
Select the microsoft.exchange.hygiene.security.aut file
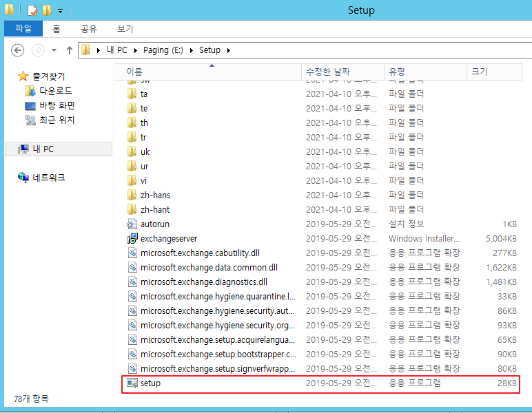218,311
